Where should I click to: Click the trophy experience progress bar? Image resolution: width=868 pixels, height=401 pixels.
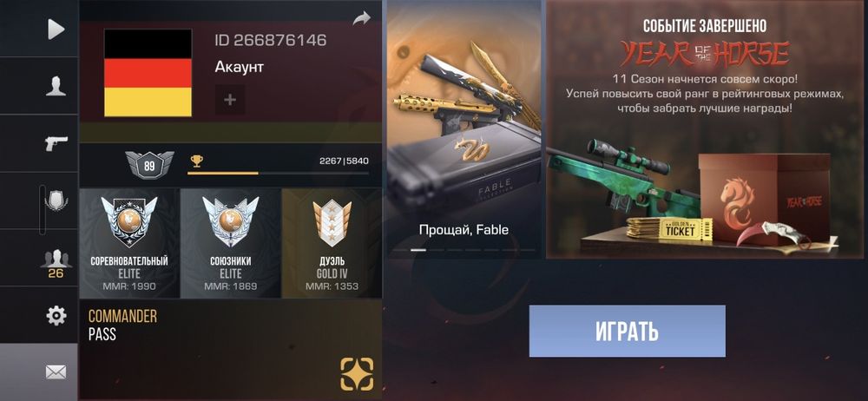coord(278,174)
